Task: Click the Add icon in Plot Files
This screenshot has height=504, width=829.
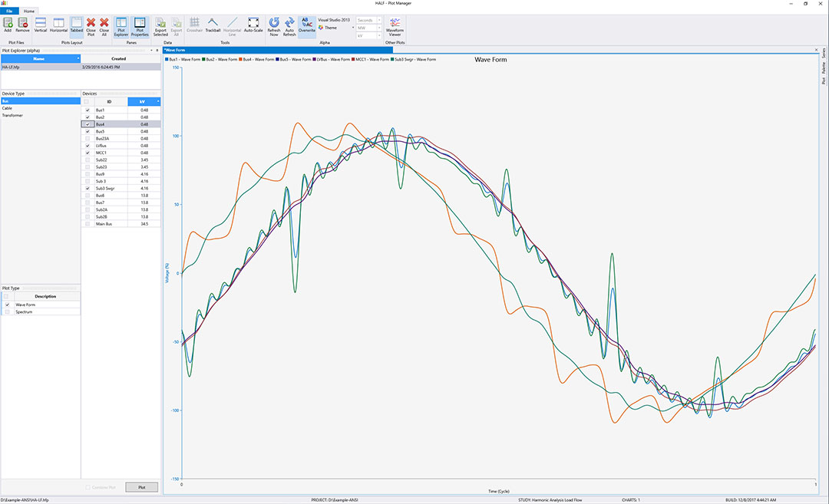Action: tap(9, 24)
